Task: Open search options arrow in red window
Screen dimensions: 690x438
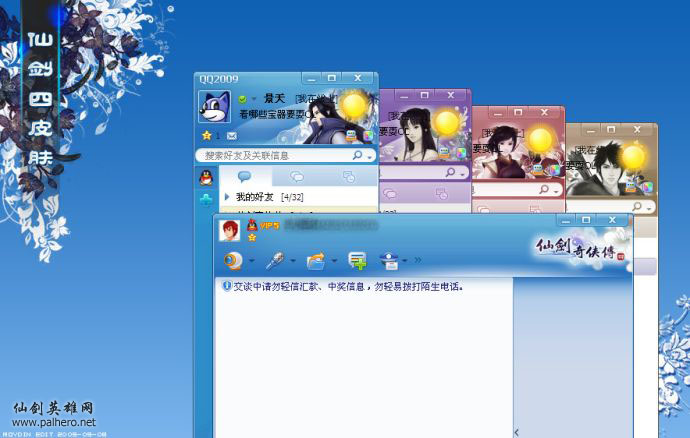Action: point(556,191)
